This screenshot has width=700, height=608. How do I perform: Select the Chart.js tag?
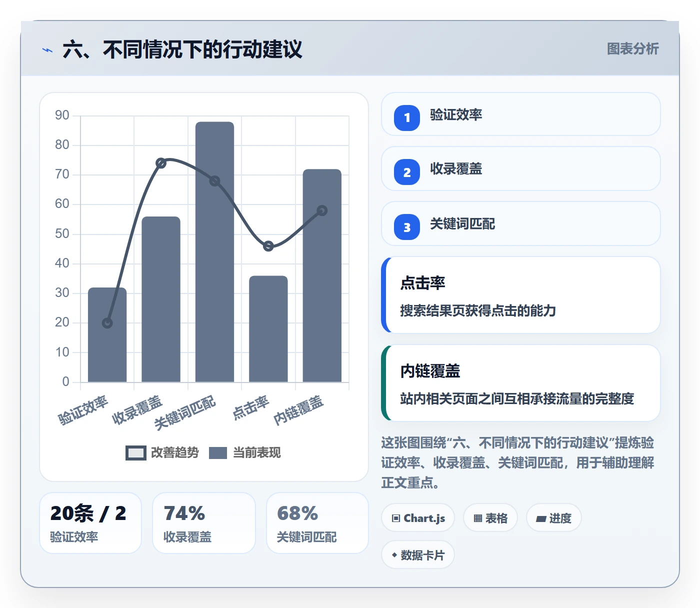tap(418, 518)
